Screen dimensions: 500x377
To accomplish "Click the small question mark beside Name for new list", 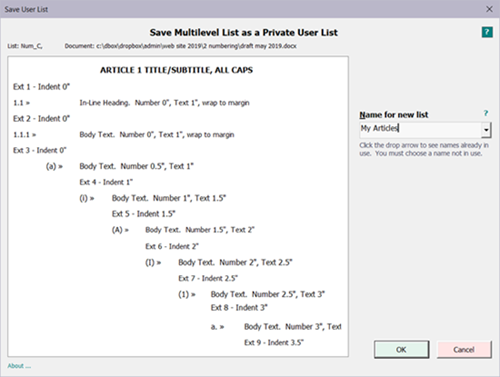I will click(486, 113).
